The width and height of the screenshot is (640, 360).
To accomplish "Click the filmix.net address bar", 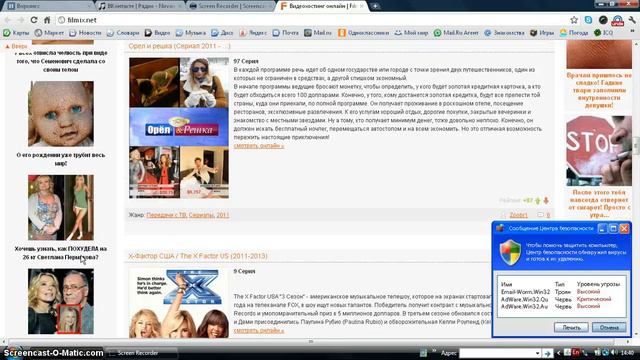I will coord(310,20).
